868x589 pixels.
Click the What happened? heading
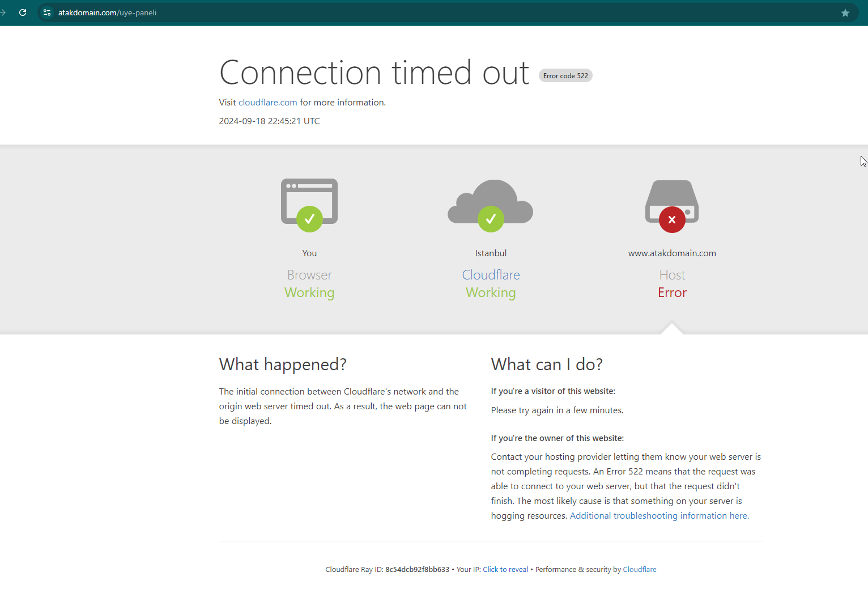pyautogui.click(x=283, y=365)
